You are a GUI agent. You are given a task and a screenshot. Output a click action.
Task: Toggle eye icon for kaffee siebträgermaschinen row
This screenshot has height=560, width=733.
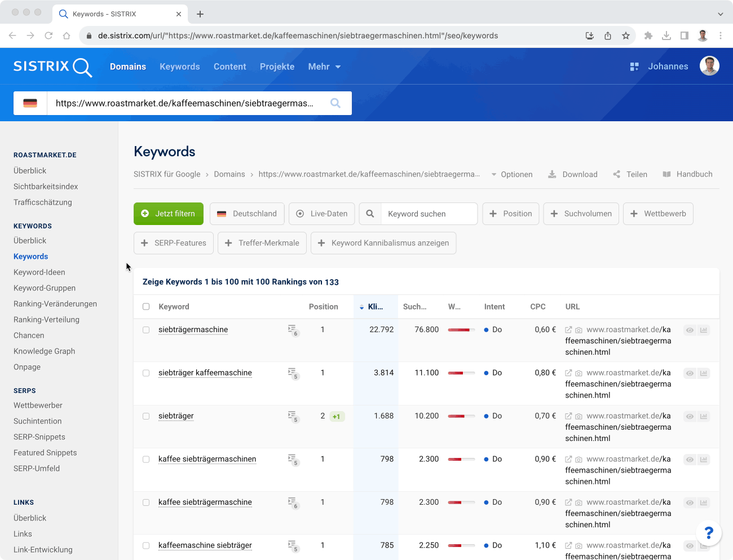[x=690, y=460]
